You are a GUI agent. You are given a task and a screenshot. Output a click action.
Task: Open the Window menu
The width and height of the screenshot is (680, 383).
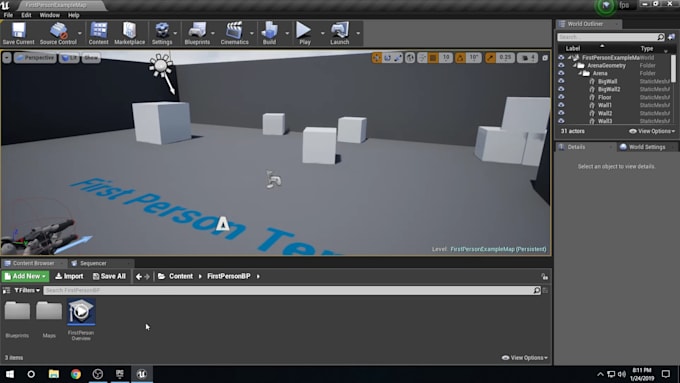click(49, 15)
